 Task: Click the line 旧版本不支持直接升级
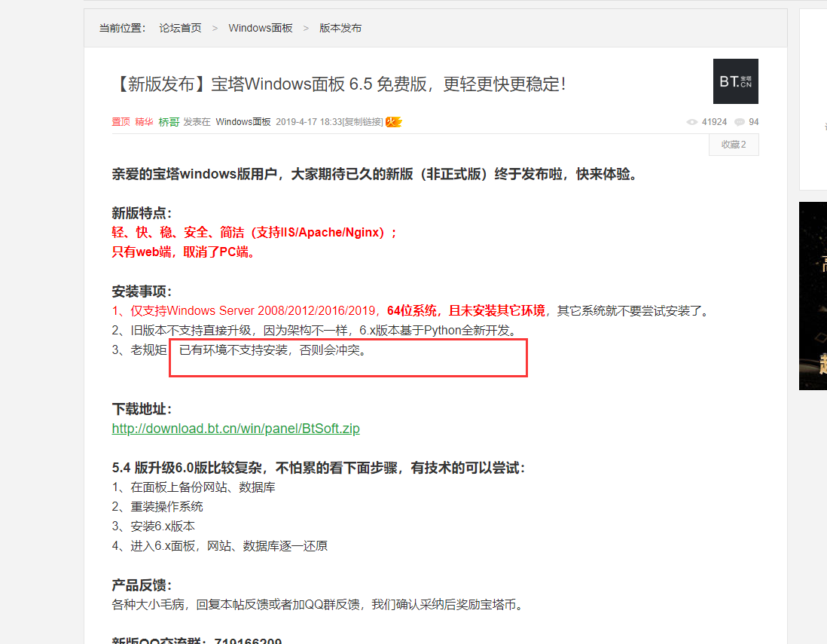pos(314,330)
